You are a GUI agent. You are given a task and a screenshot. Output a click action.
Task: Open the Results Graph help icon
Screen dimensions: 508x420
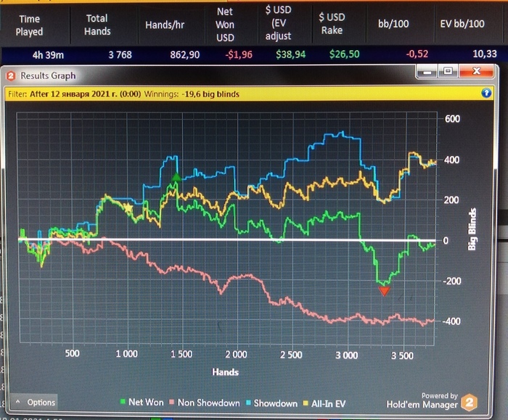click(486, 94)
